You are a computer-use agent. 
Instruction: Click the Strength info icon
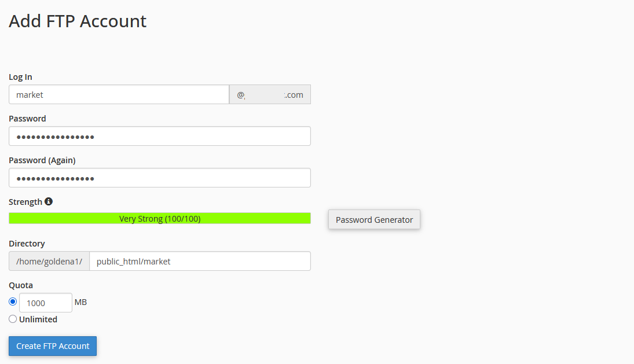49,201
